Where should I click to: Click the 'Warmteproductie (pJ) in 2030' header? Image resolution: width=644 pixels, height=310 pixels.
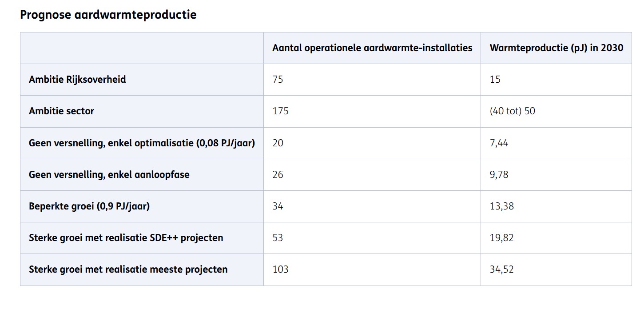(x=556, y=48)
